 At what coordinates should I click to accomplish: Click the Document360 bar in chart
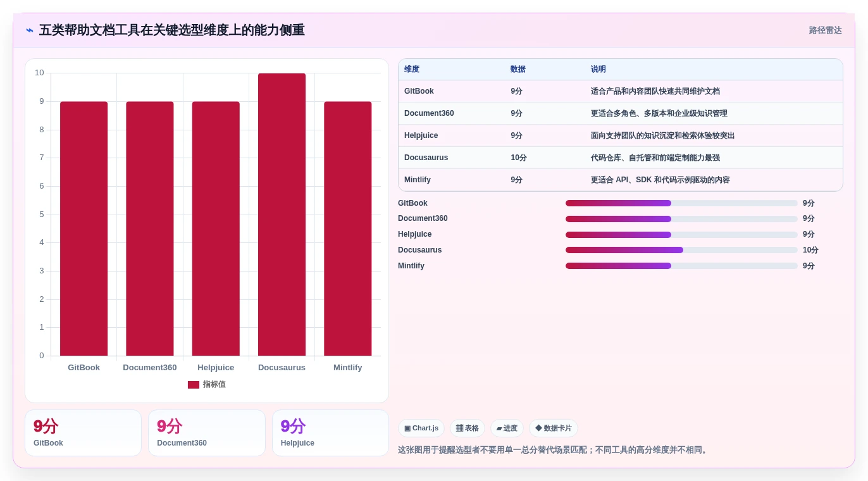[x=150, y=228]
